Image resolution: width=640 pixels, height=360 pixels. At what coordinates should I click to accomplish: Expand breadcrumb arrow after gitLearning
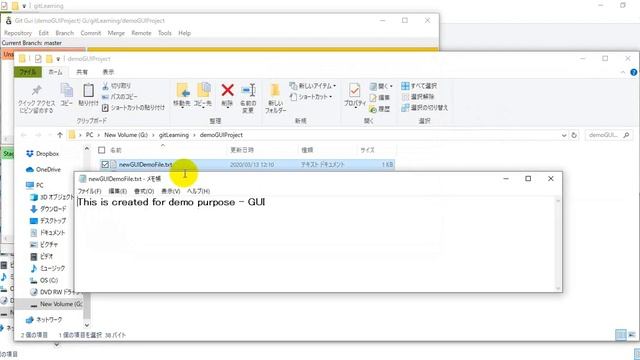(x=194, y=135)
